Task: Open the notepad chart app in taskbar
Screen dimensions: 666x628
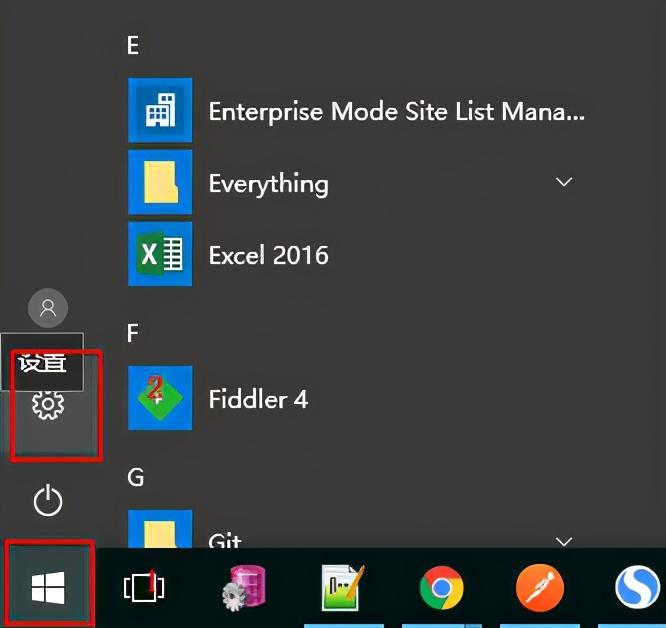Action: click(x=343, y=588)
